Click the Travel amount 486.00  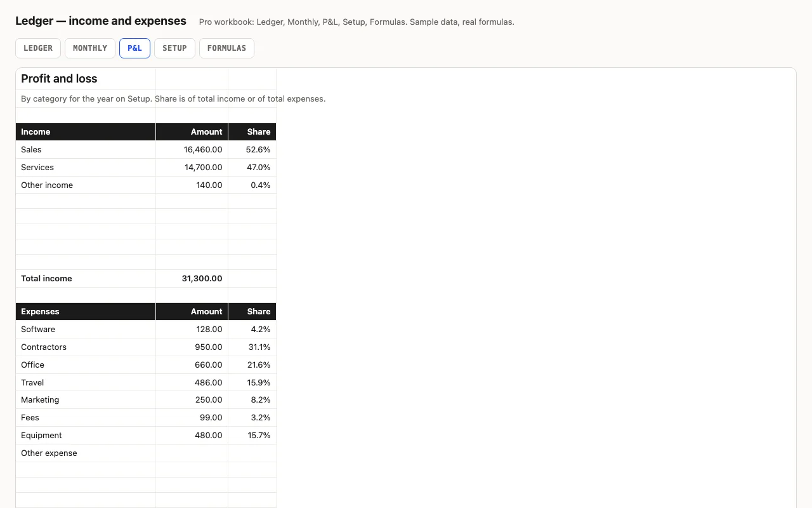click(192, 383)
